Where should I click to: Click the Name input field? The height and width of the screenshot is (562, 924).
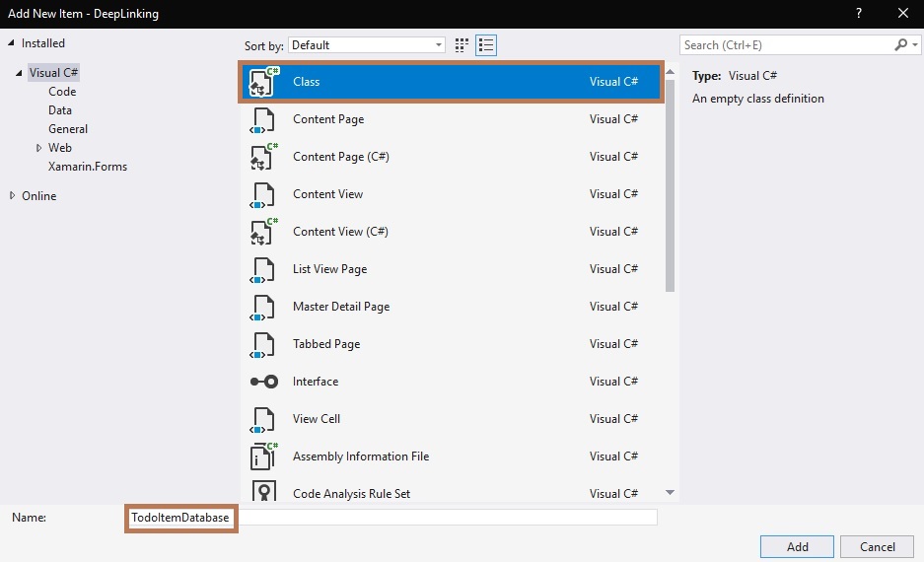(391, 518)
